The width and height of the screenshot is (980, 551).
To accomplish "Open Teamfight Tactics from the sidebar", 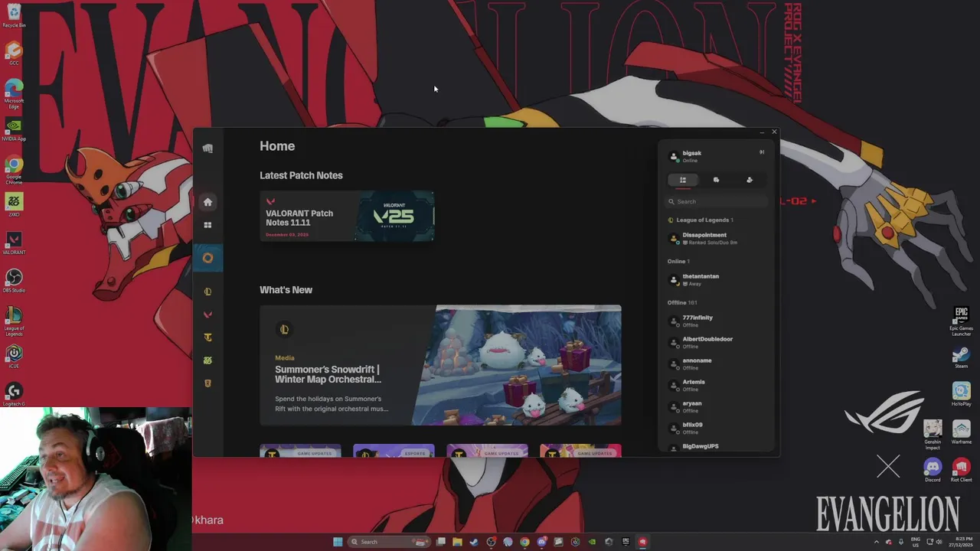I will point(207,337).
